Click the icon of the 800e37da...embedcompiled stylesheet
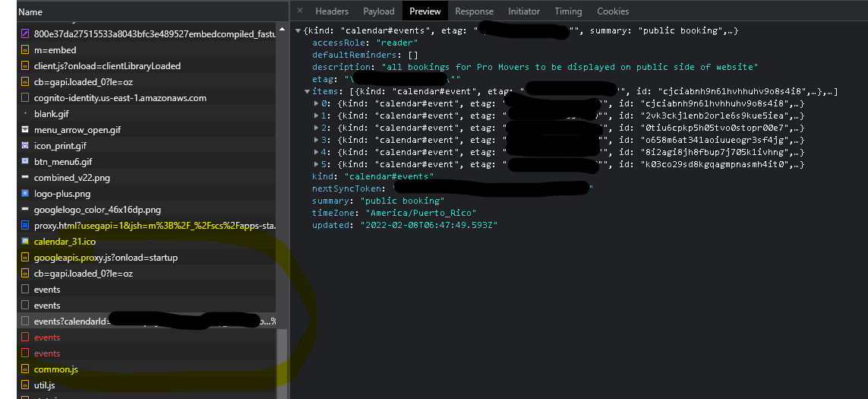This screenshot has width=868, height=399. pyautogui.click(x=25, y=33)
